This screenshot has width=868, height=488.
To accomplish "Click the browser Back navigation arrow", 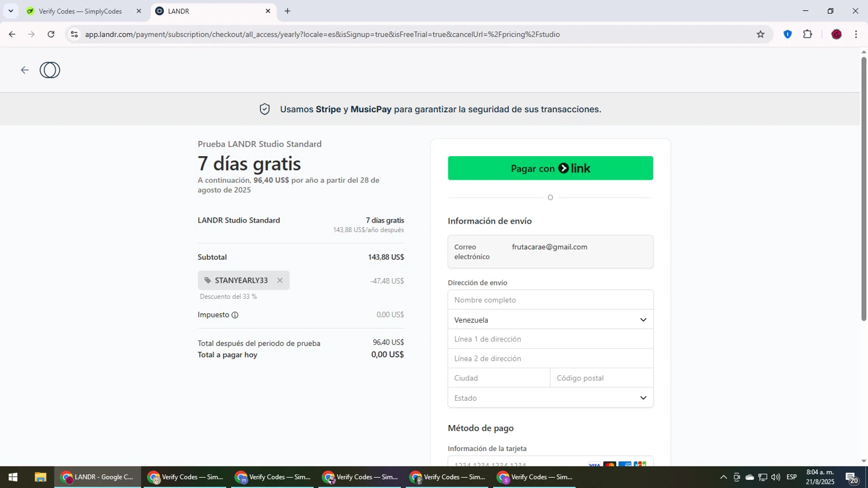I will [x=12, y=34].
